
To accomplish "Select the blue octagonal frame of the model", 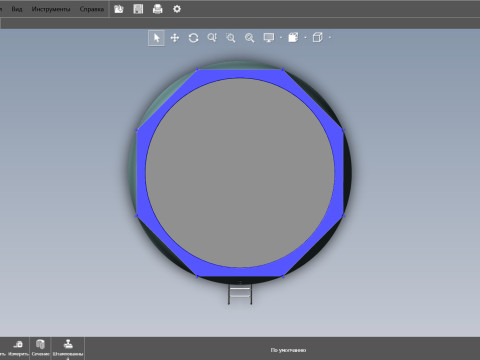I will 240,74.
